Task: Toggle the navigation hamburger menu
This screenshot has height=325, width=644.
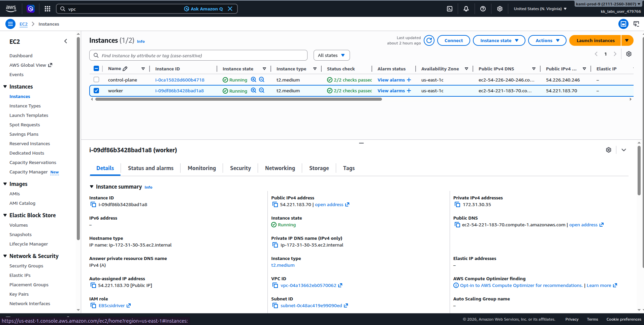Action: [10, 24]
